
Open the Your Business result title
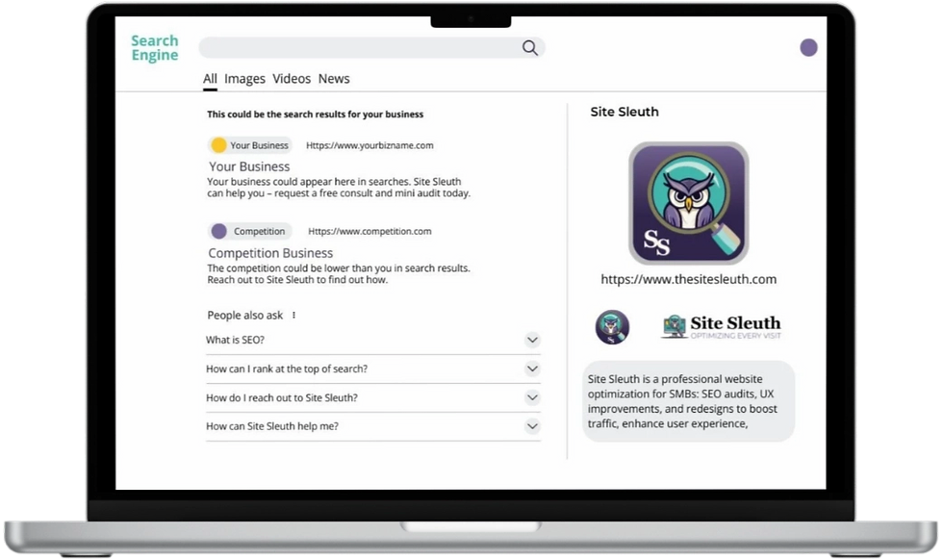(249, 166)
